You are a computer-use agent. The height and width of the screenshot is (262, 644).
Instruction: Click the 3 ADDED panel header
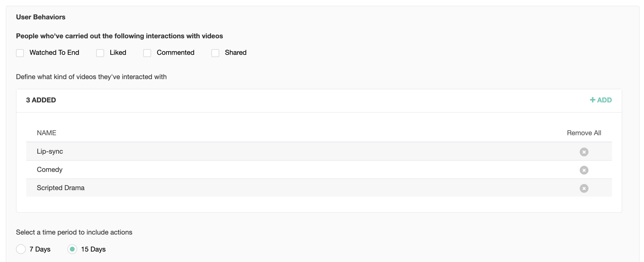click(x=41, y=100)
